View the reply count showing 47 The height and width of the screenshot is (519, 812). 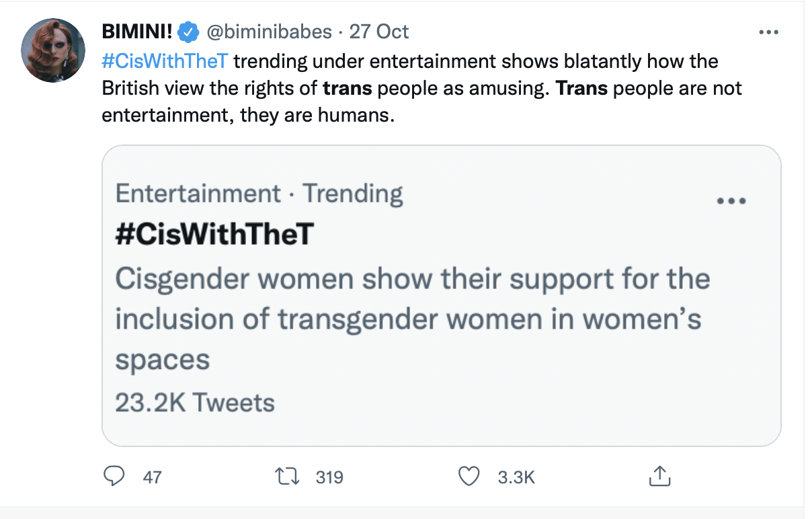(x=153, y=477)
